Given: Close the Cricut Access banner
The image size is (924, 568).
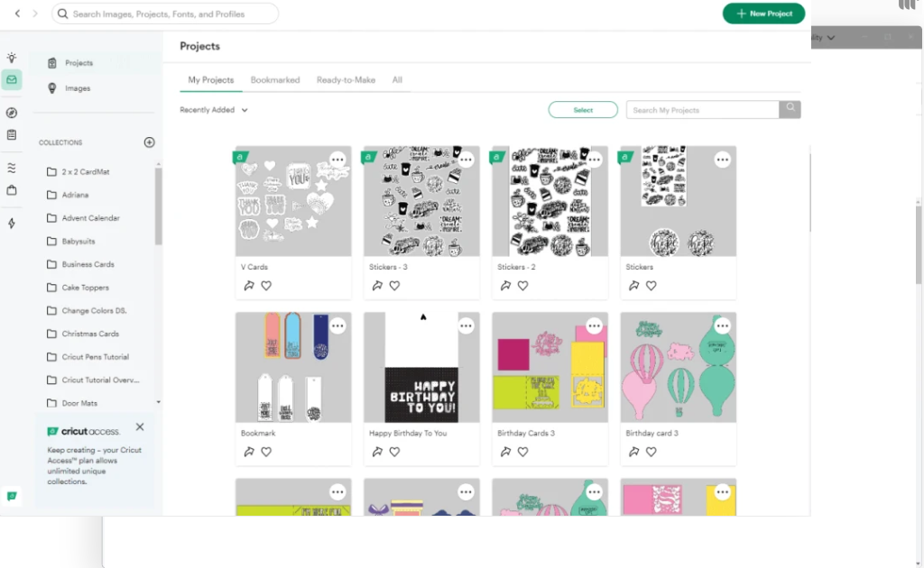Looking at the screenshot, I should 140,426.
